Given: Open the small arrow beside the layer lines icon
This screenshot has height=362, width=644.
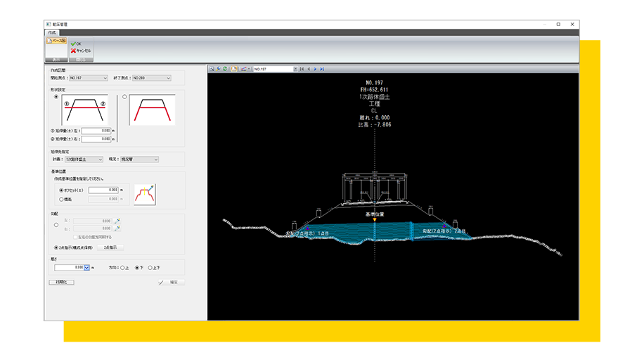Looking at the screenshot, I should (x=249, y=69).
